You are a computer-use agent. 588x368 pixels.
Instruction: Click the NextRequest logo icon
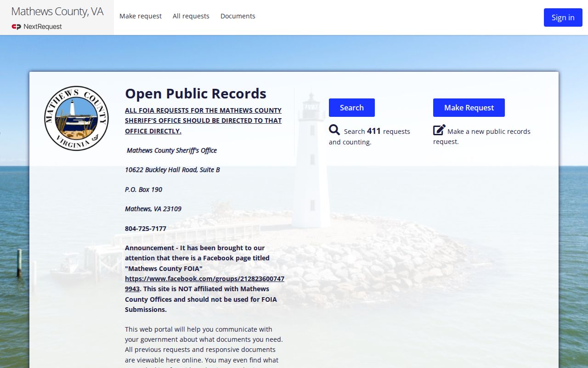(x=17, y=27)
